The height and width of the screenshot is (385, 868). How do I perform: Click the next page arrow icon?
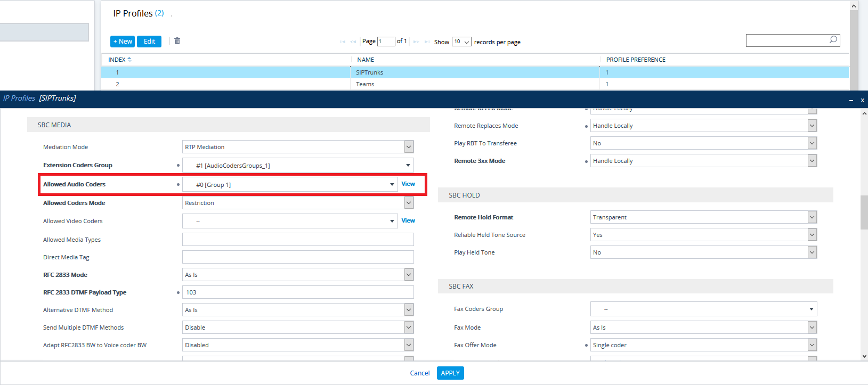416,42
